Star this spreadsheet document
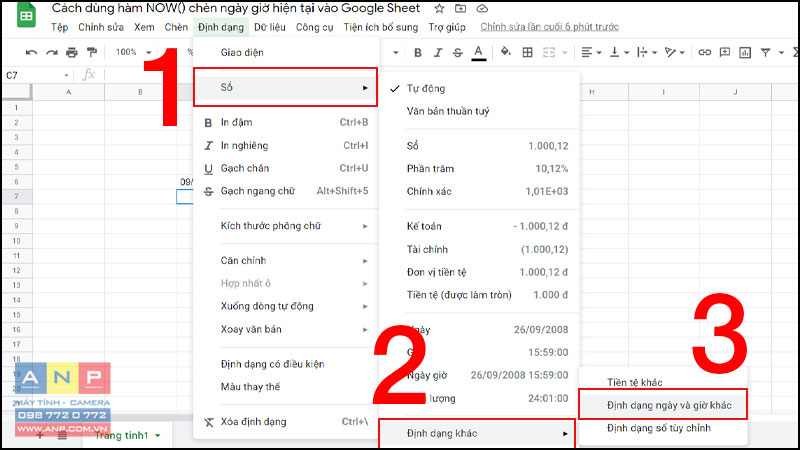The height and width of the screenshot is (450, 800). 439,9
